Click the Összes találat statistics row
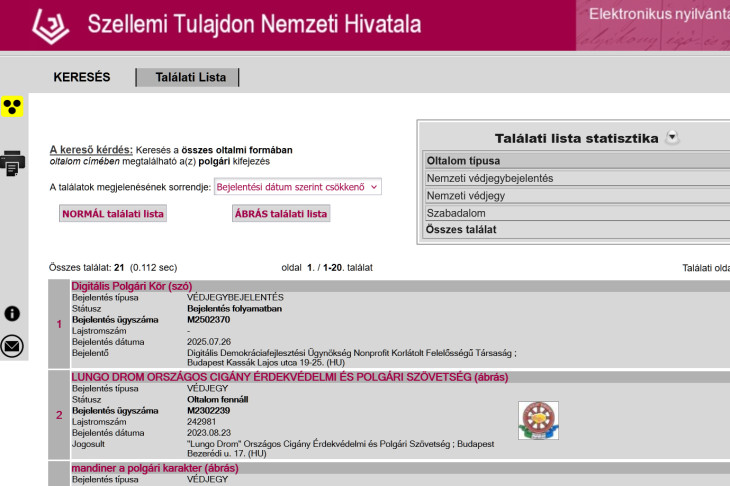Viewport: 730px width, 486px height. point(576,230)
